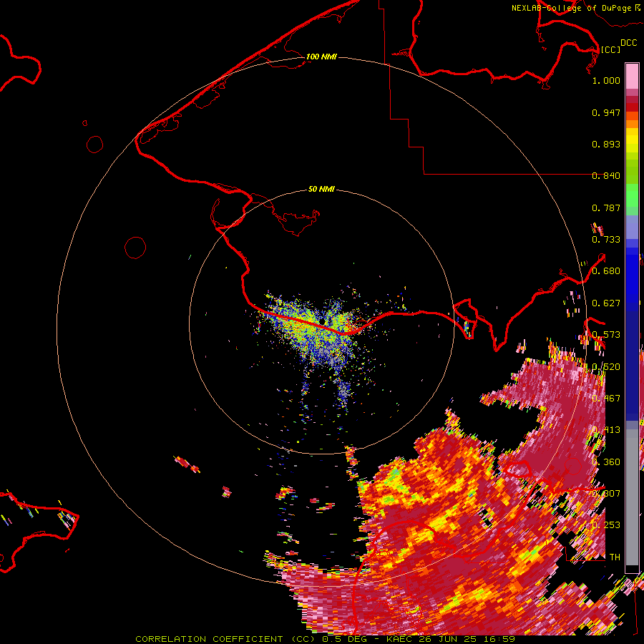Click the 0.840 scale value
Screen dimensions: 644x644
(606, 176)
